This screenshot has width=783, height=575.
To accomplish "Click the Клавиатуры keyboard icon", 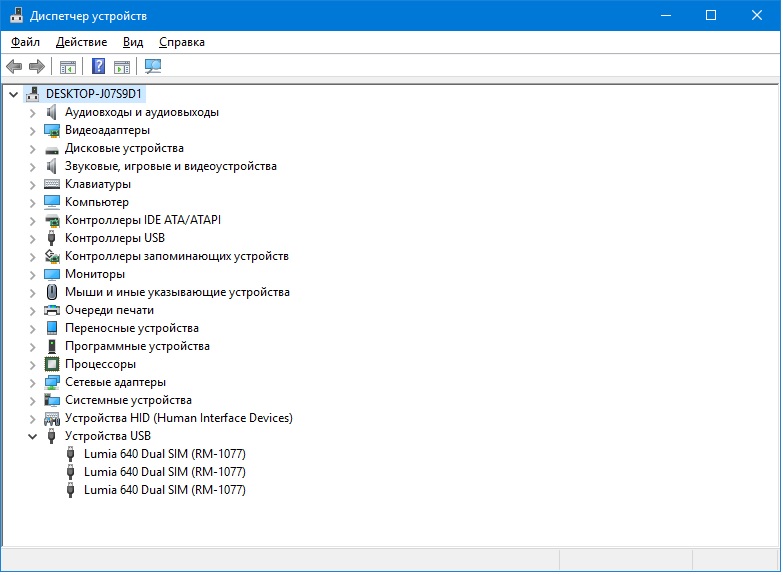I will point(51,184).
